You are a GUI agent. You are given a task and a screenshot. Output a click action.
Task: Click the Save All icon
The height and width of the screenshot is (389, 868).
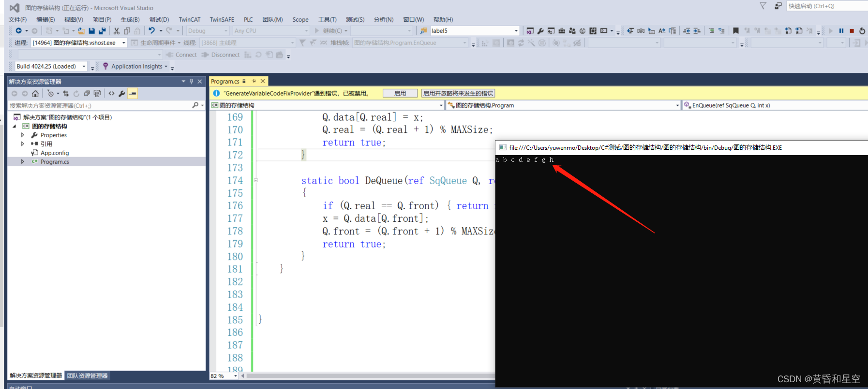tap(102, 30)
